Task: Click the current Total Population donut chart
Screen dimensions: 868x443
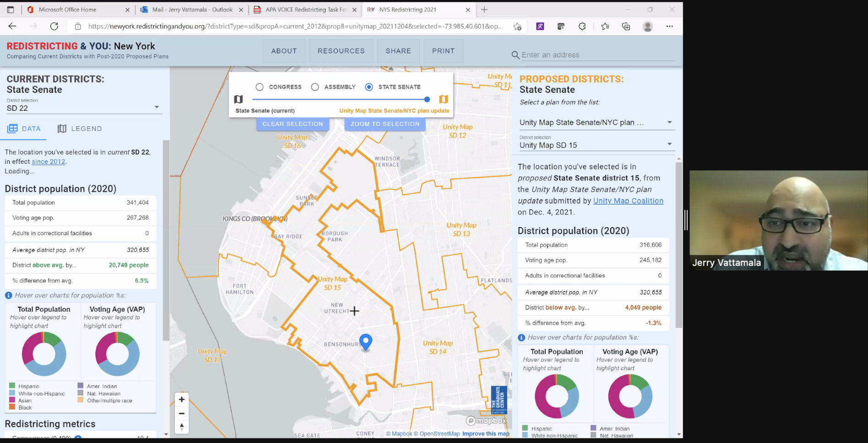Action: (x=44, y=354)
